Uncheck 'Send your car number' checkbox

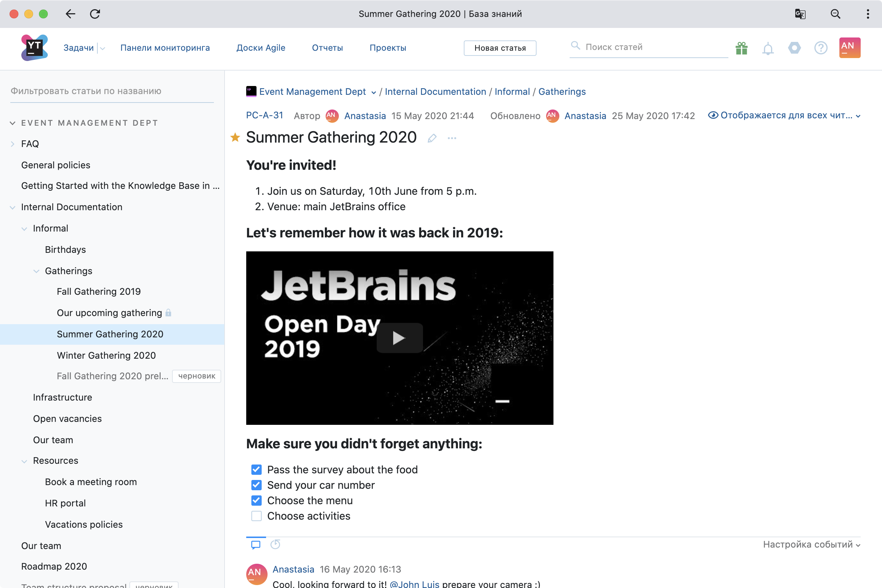pos(257,485)
